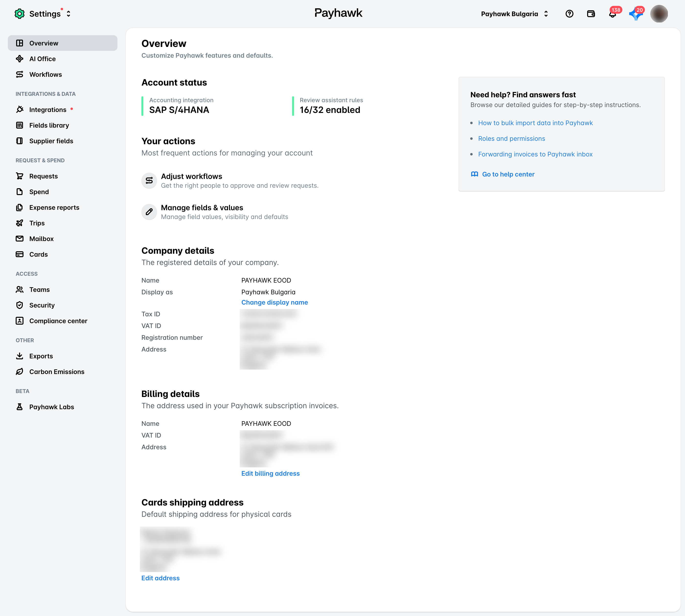Click Manage fields & values action title

tap(202, 208)
